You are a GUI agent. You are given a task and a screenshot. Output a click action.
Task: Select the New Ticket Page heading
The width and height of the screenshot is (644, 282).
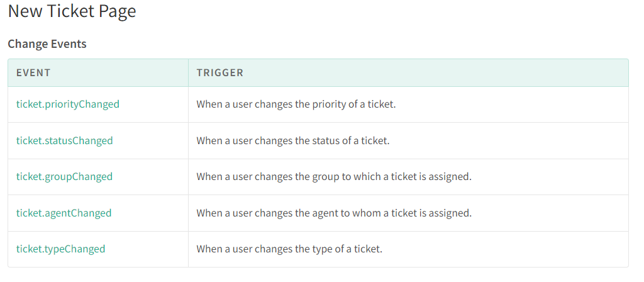point(72,11)
